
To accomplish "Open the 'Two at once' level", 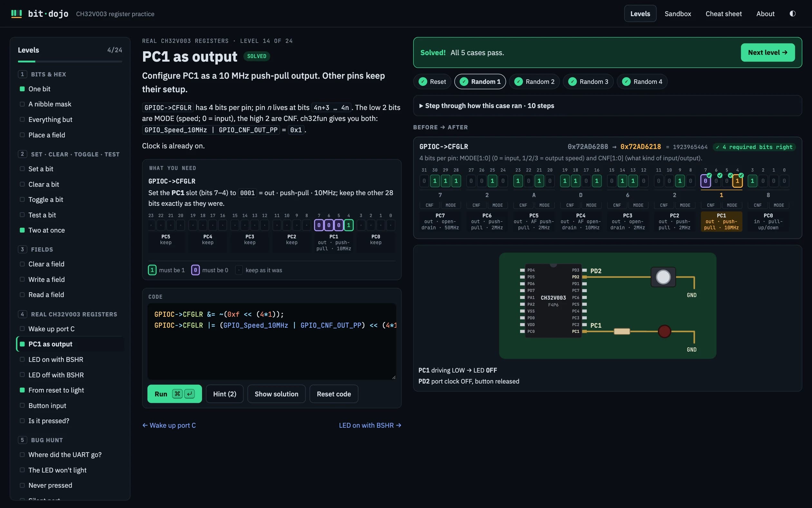I will (70, 230).
